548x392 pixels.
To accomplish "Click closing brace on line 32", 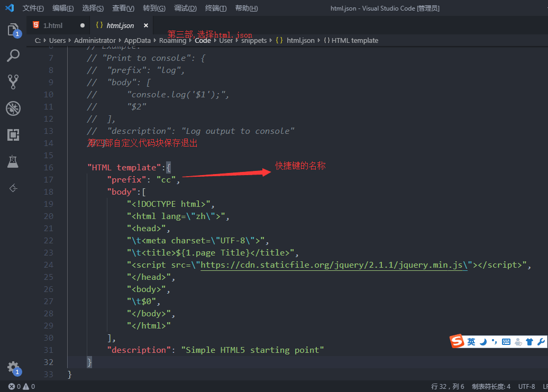I will click(89, 362).
